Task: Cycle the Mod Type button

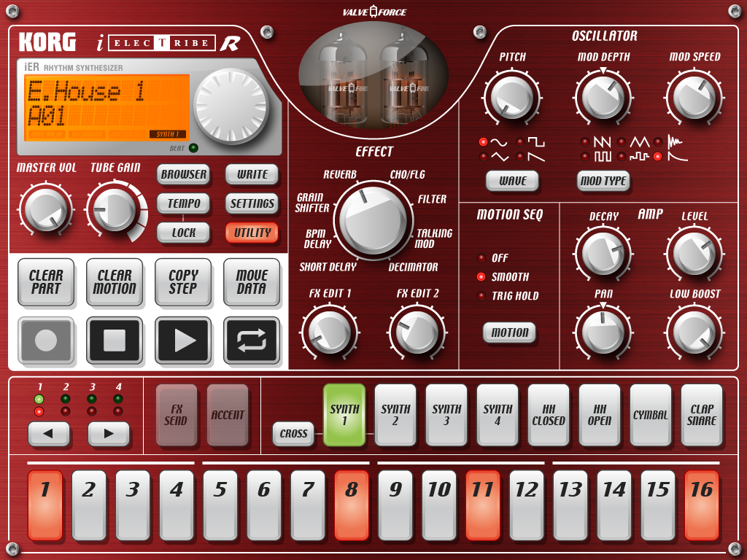Action: [603, 181]
